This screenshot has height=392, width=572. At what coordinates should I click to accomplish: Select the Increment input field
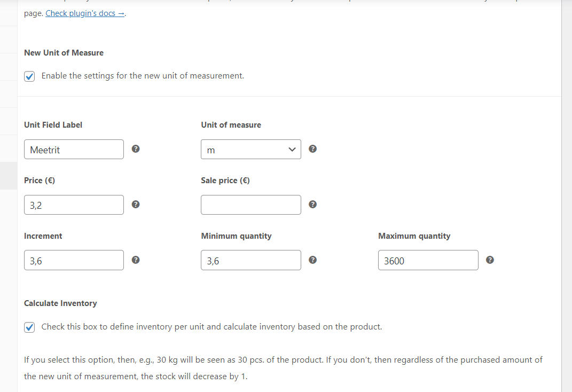pos(74,260)
